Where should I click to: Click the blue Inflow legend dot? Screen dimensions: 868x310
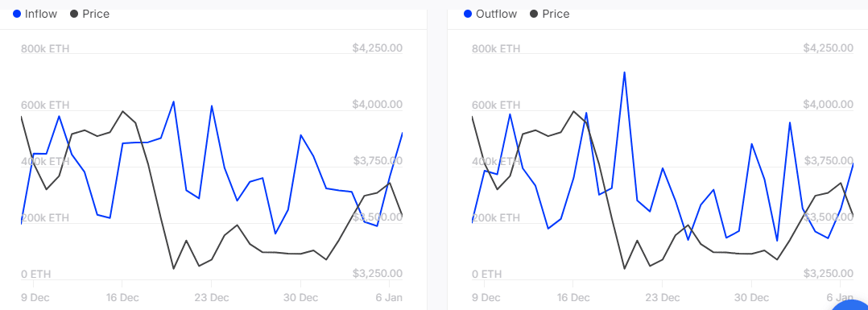(17, 14)
